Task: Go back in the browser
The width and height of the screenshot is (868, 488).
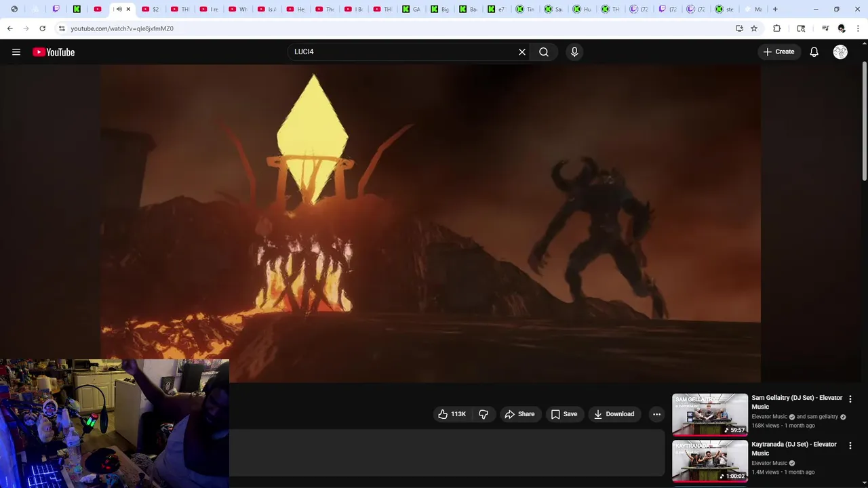Action: (9, 28)
